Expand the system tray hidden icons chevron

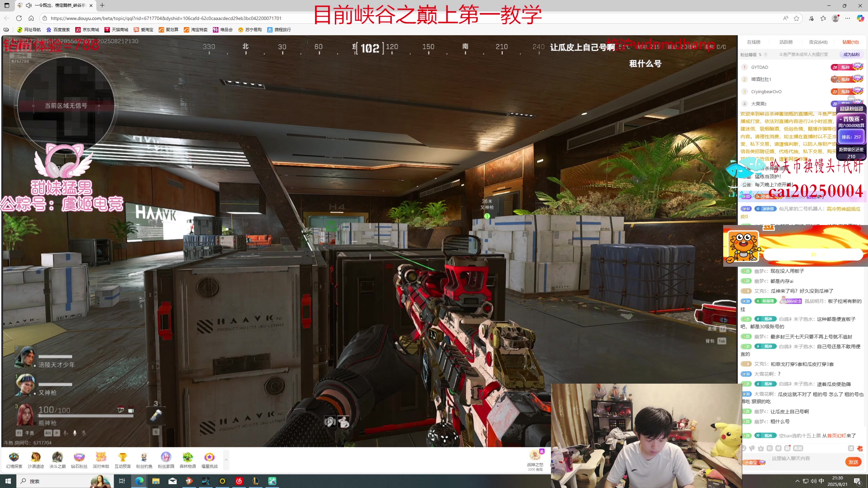pyautogui.click(x=797, y=481)
